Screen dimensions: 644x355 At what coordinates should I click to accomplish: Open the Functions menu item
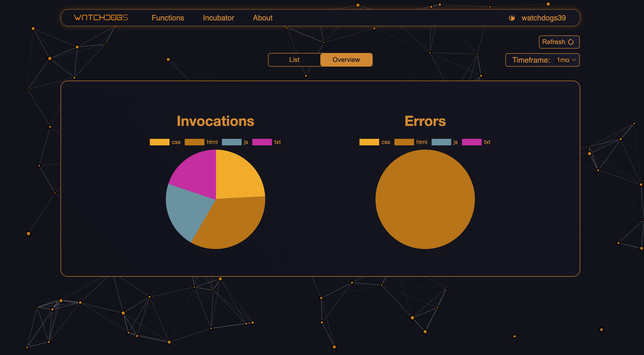[x=167, y=18]
